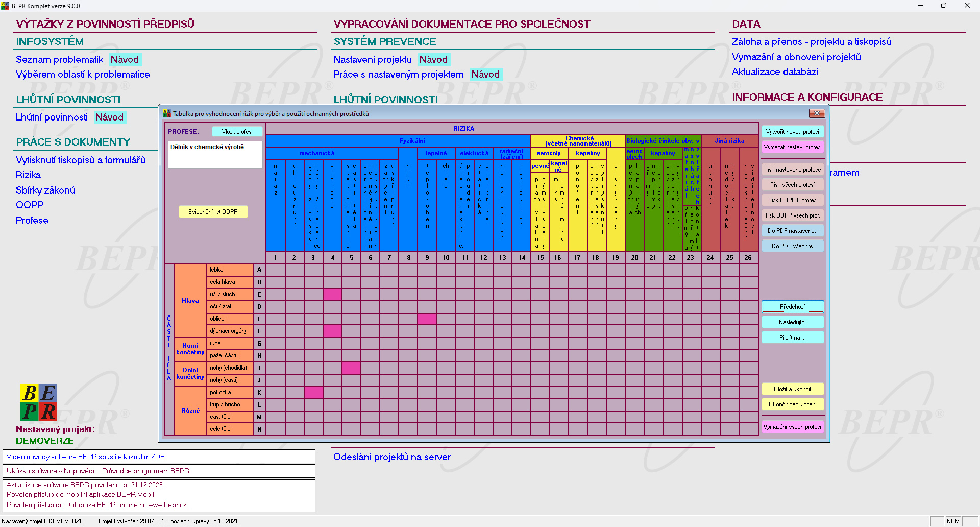
Task: Toggle cell oči / zrak row column 15
Action: coord(541,306)
